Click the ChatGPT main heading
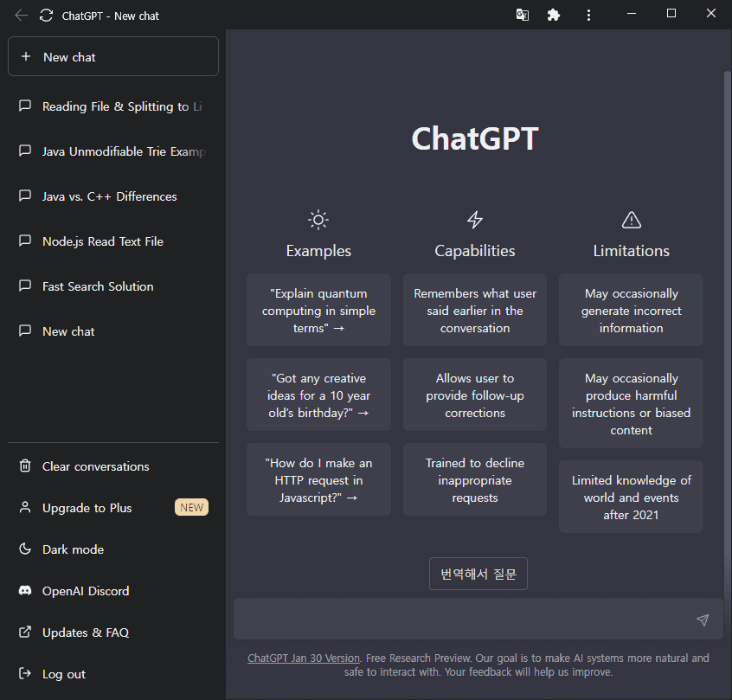The width and height of the screenshot is (732, 700). click(475, 138)
